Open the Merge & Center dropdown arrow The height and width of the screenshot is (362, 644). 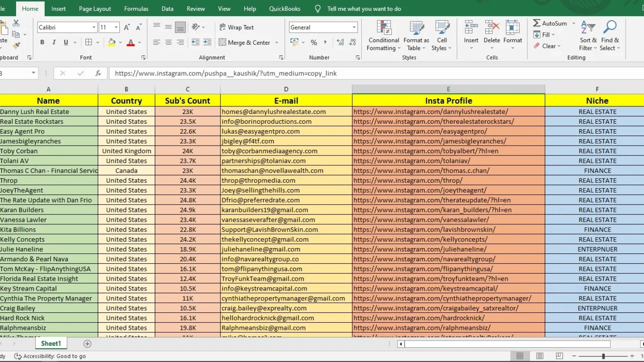pos(277,42)
